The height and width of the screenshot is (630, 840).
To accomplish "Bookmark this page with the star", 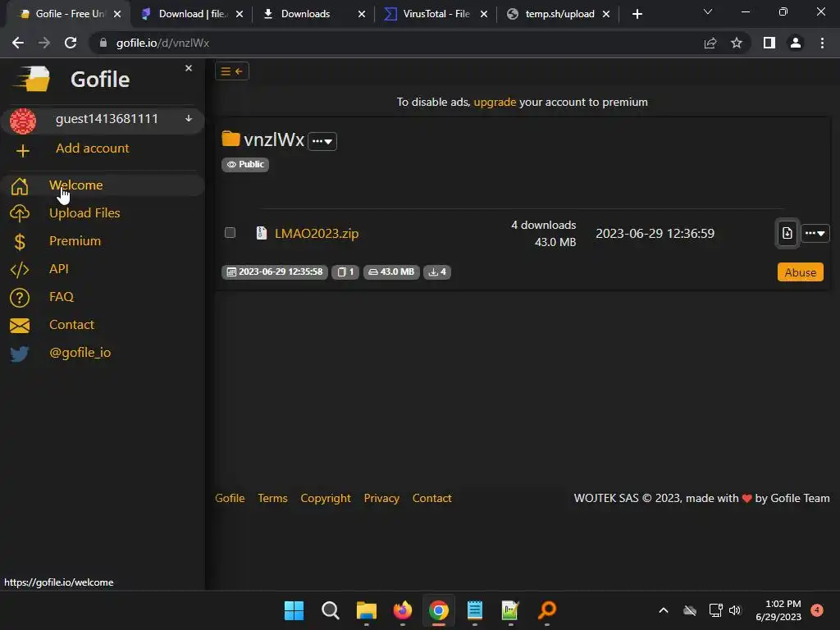I will pos(737,43).
